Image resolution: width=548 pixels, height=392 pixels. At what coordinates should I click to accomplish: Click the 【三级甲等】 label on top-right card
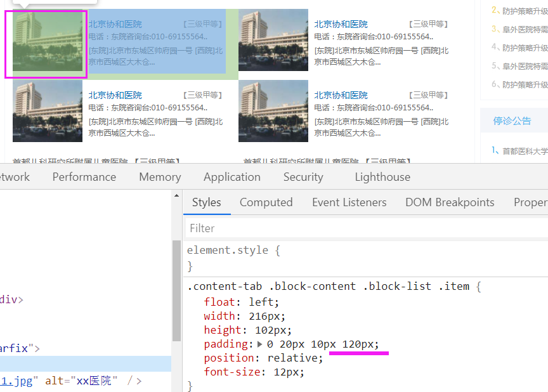(429, 24)
